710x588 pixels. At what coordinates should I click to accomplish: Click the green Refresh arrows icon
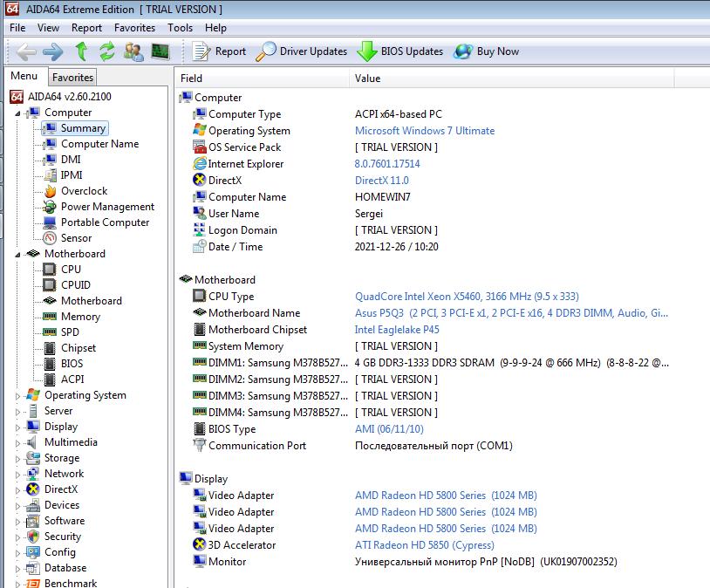[x=107, y=51]
